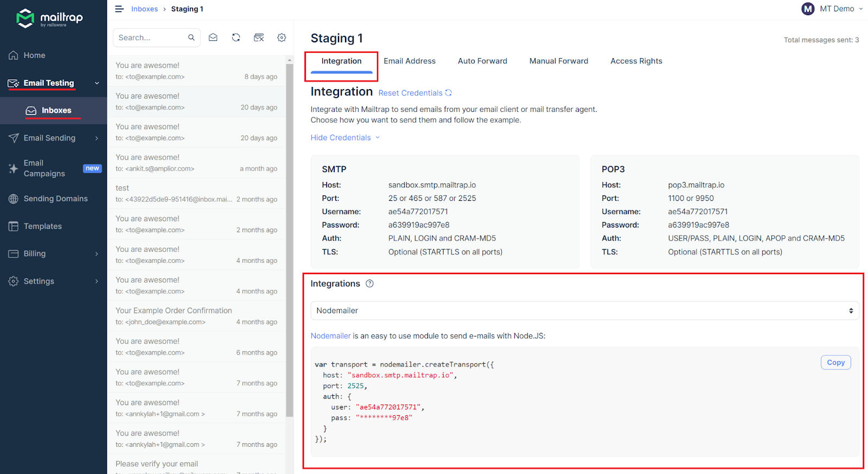Mark all messages as read envelope icon
868x474 pixels.
point(213,37)
